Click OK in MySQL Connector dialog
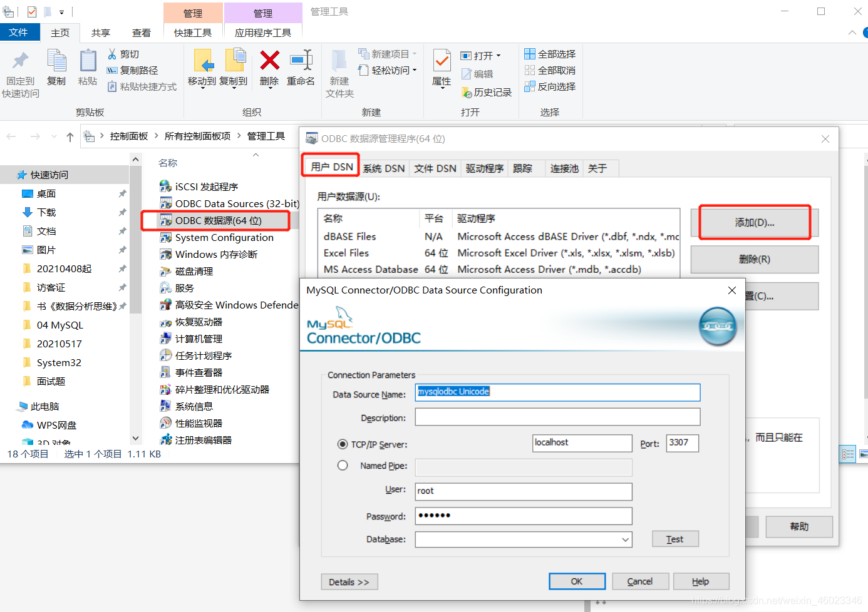The image size is (868, 612). [x=577, y=581]
